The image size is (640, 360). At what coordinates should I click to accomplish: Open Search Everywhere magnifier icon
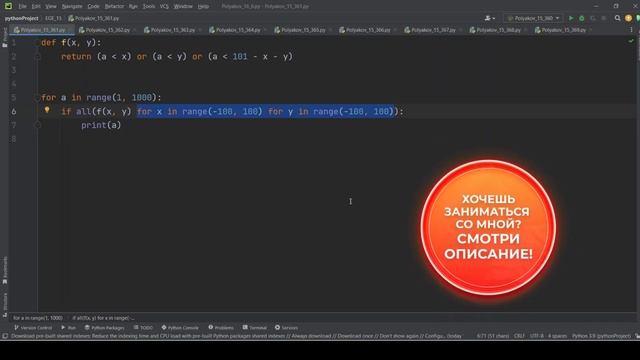click(618, 18)
